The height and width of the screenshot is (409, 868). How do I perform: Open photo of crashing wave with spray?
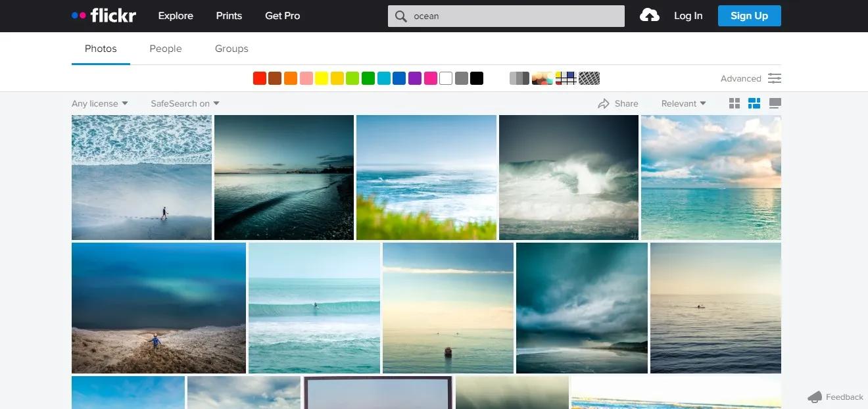(569, 178)
